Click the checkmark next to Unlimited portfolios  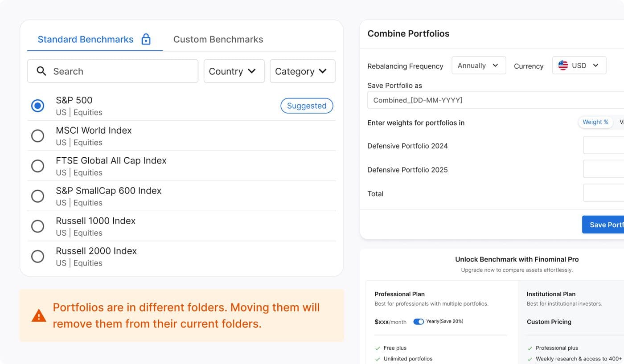click(x=378, y=359)
